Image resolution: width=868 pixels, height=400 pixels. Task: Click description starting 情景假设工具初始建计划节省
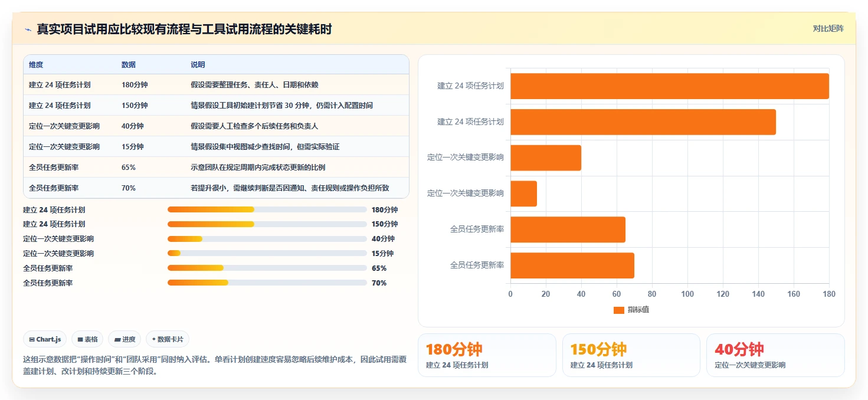click(281, 106)
